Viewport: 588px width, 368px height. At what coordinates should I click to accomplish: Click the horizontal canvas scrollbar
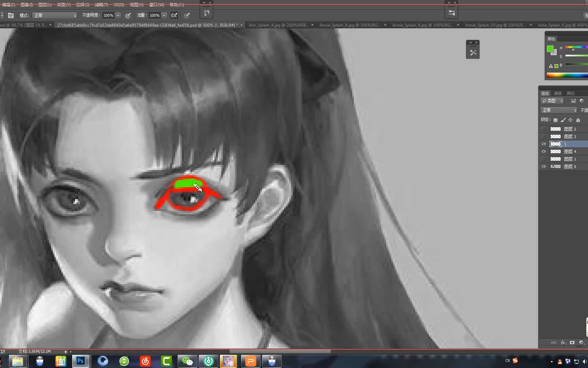[x=280, y=351]
